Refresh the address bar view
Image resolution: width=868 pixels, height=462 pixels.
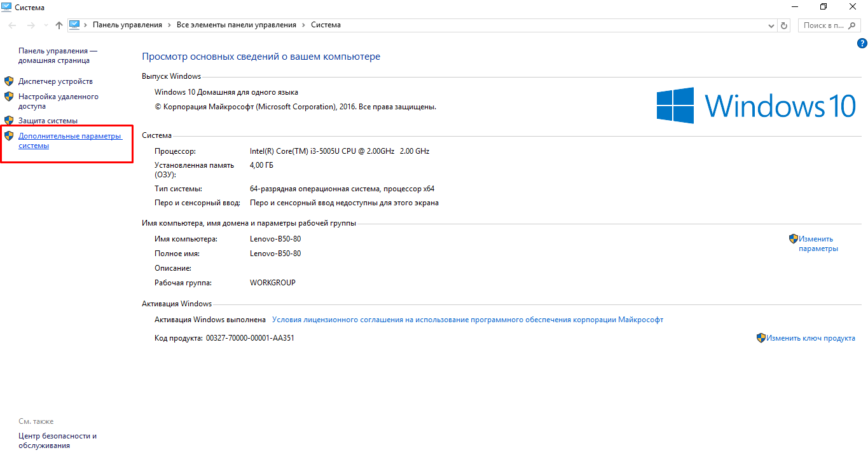(784, 25)
